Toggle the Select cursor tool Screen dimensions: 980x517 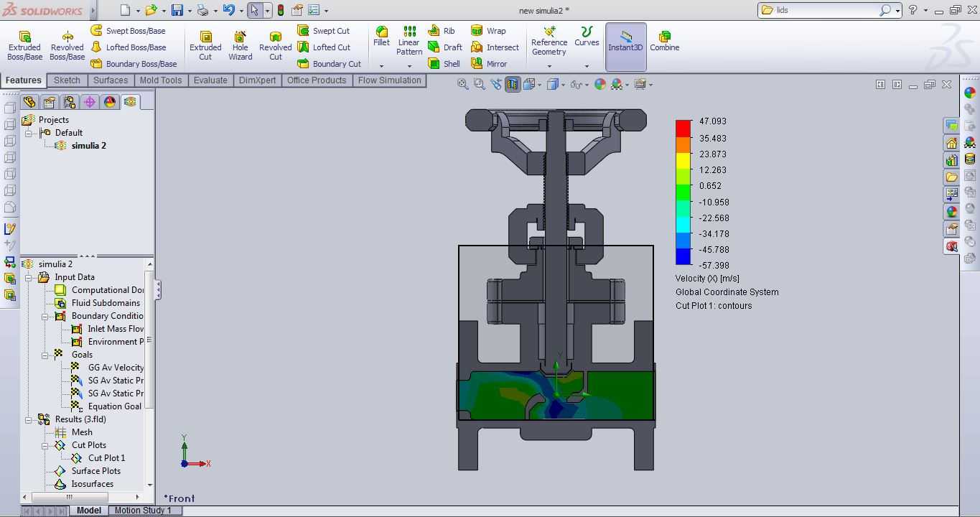[254, 10]
